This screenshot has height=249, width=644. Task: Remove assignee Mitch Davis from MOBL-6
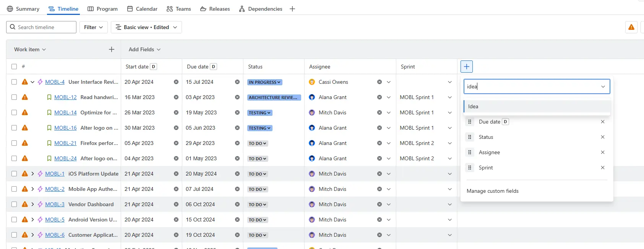[x=380, y=235]
